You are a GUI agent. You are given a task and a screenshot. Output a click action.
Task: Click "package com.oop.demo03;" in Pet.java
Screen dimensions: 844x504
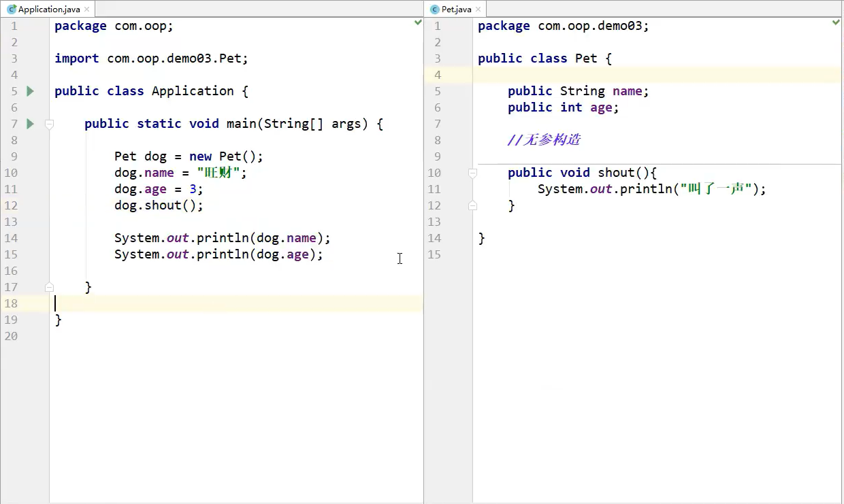coord(564,26)
